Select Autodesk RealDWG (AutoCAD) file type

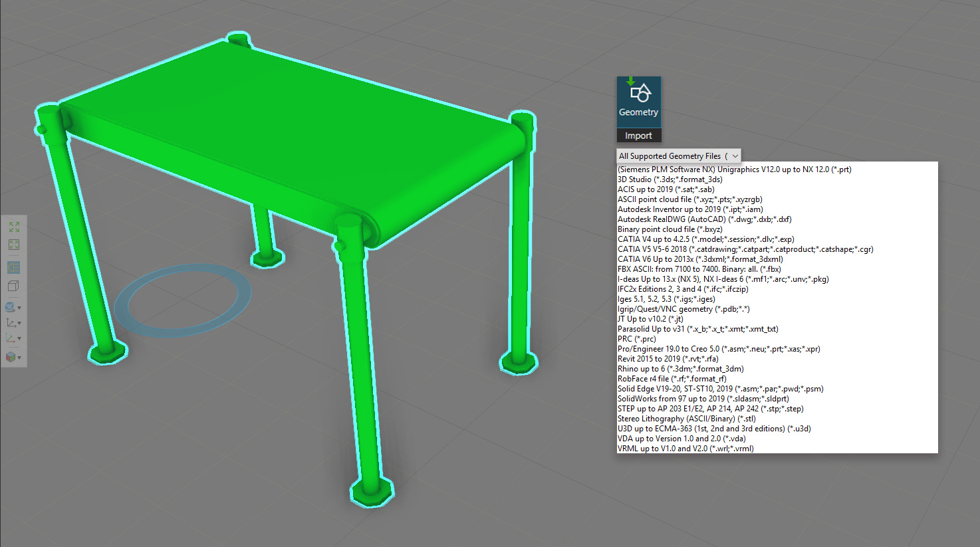(x=704, y=219)
